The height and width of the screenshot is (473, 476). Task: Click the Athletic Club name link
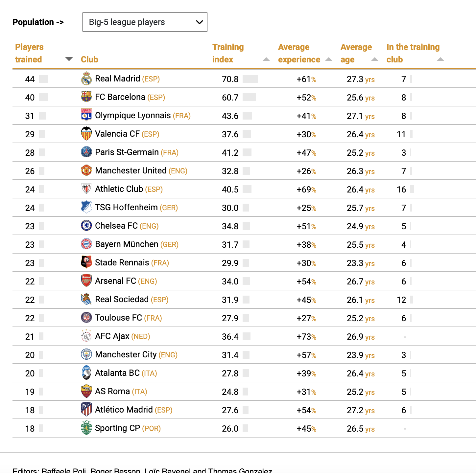pos(119,189)
